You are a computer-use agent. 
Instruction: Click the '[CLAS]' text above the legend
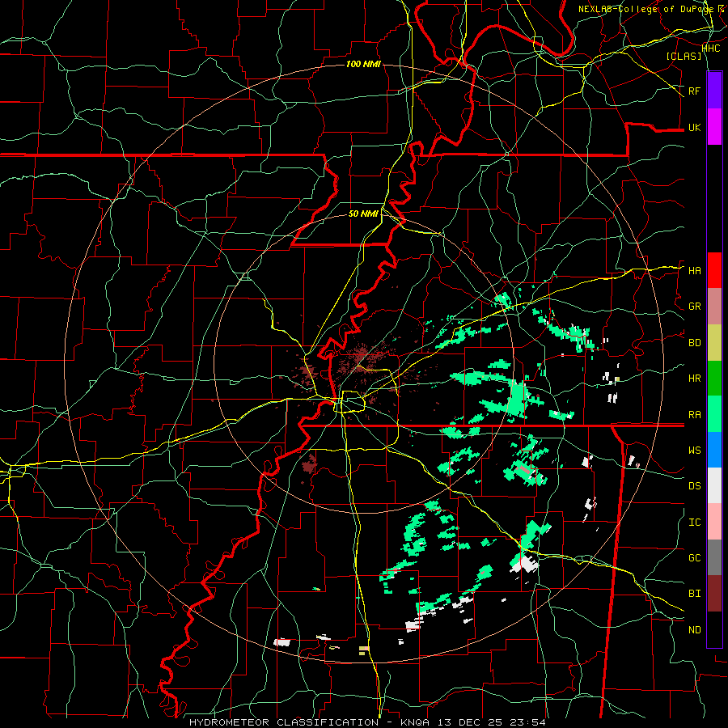pos(684,56)
